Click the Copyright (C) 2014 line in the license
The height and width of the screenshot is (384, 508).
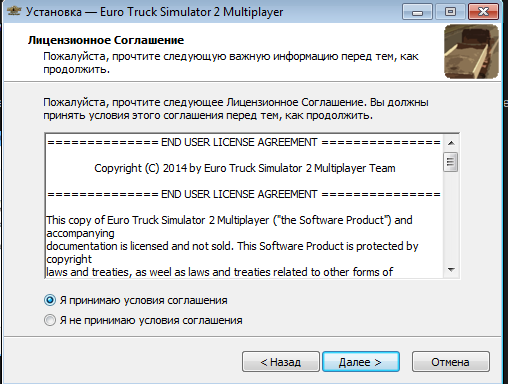tap(245, 168)
